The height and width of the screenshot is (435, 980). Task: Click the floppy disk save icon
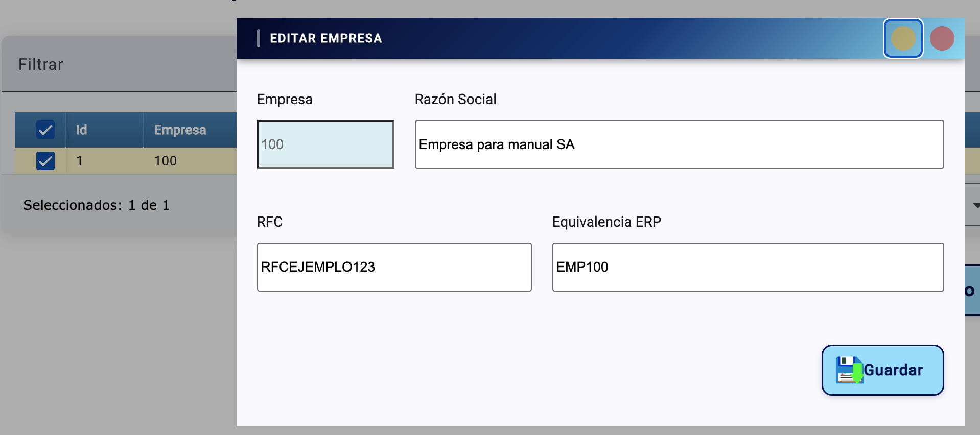[x=849, y=370]
